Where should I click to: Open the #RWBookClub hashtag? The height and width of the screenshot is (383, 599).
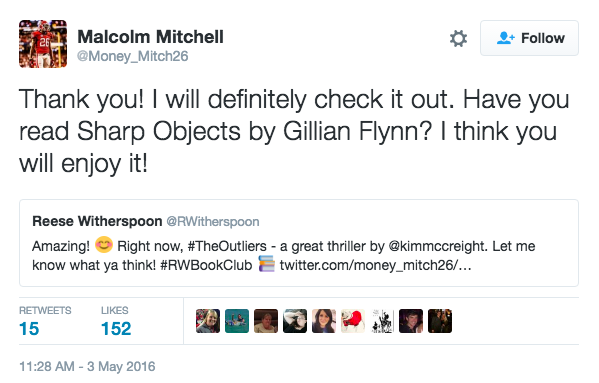click(x=206, y=265)
